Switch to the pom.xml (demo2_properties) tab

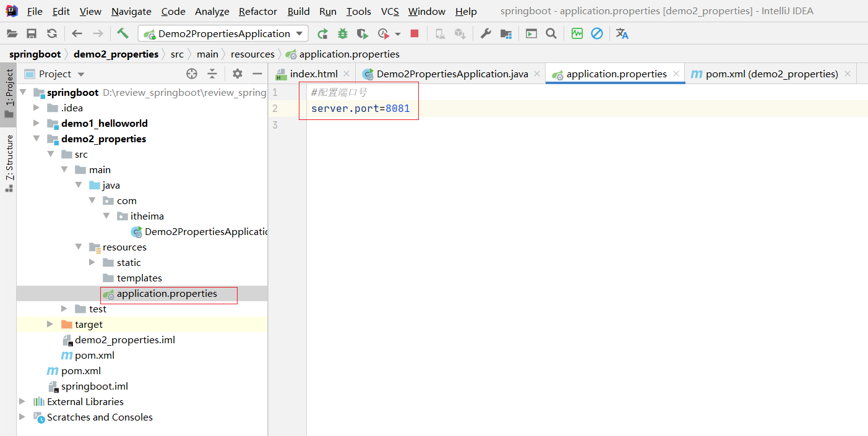[771, 74]
